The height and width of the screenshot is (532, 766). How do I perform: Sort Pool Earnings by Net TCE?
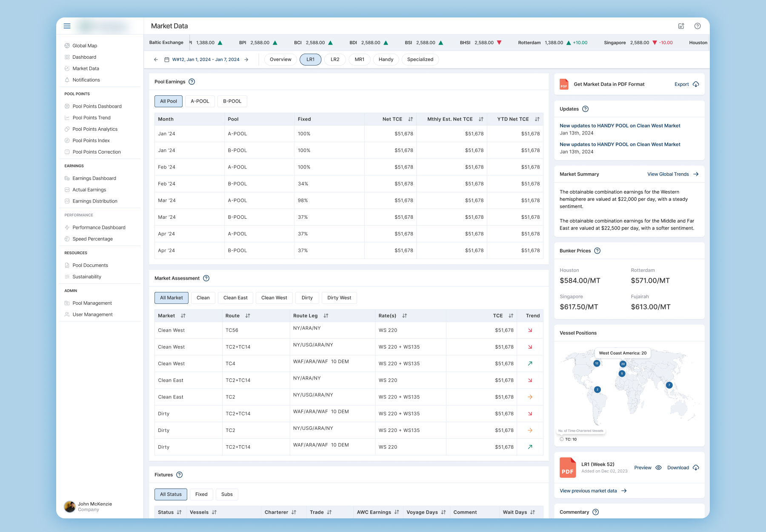(x=411, y=119)
